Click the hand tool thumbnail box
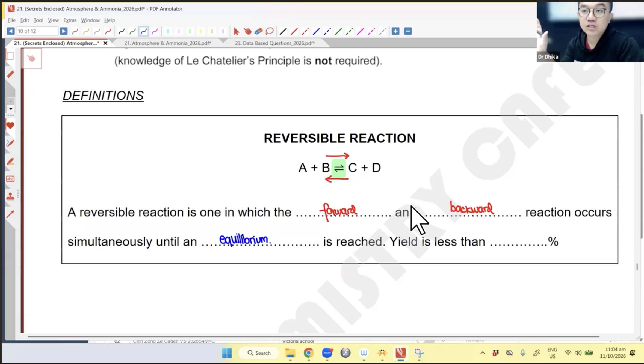The height and width of the screenshot is (364, 644). (31, 58)
